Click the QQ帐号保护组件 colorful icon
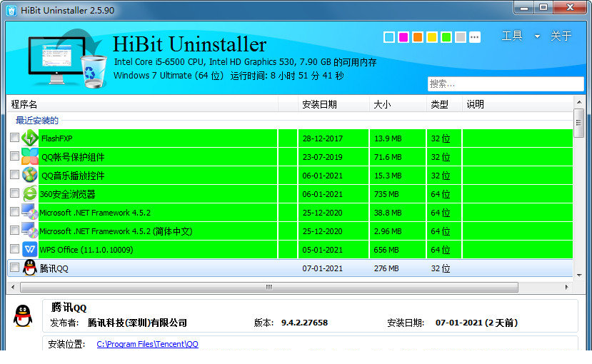Viewport: 592px width, 364px height. pyautogui.click(x=30, y=156)
